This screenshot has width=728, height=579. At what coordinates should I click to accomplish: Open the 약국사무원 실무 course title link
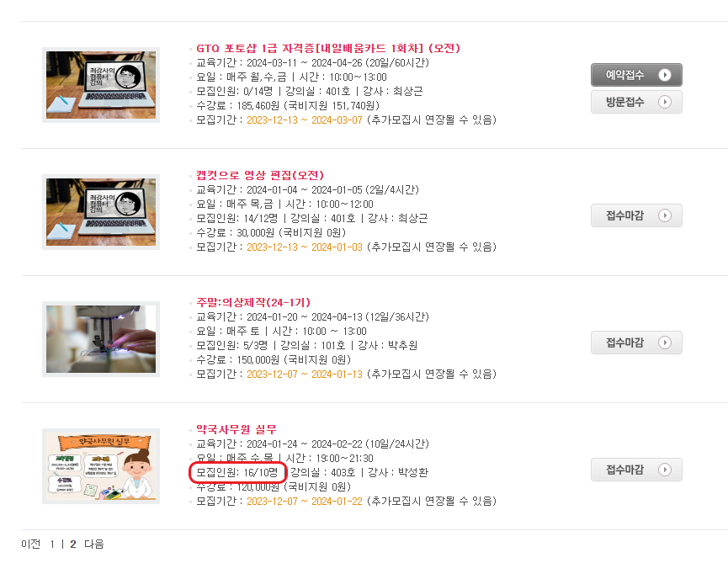click(x=236, y=429)
